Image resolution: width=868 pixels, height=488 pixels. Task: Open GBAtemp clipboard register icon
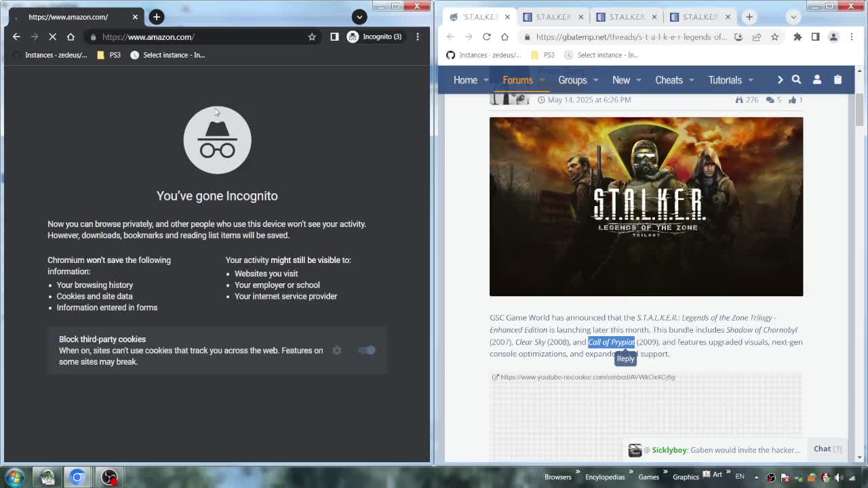(837, 80)
